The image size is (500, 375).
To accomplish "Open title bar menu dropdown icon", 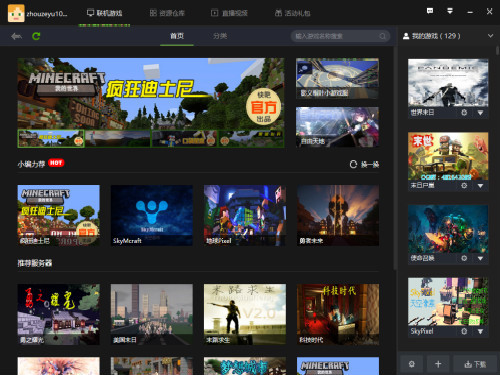I will 450,11.
